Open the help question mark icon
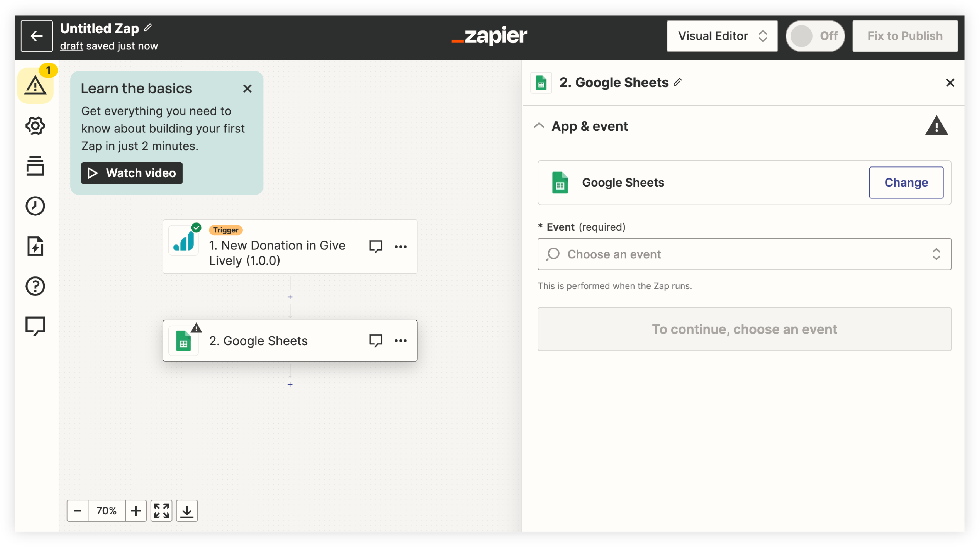Image resolution: width=980 pixels, height=547 pixels. 36,286
